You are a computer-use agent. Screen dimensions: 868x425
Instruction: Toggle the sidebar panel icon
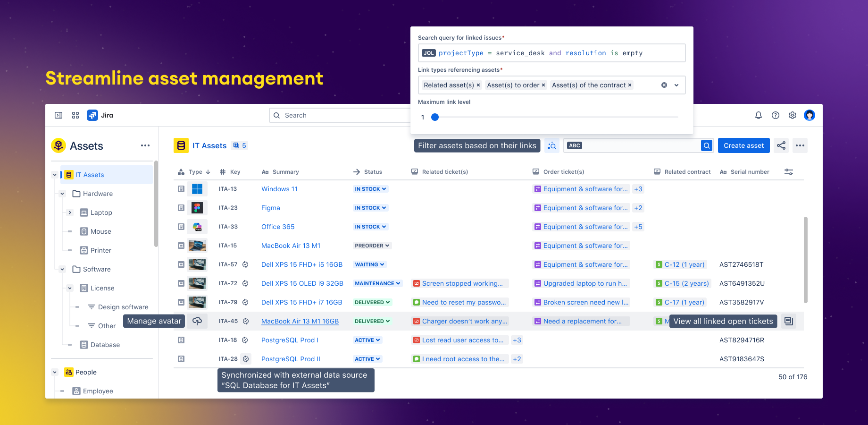click(x=58, y=115)
